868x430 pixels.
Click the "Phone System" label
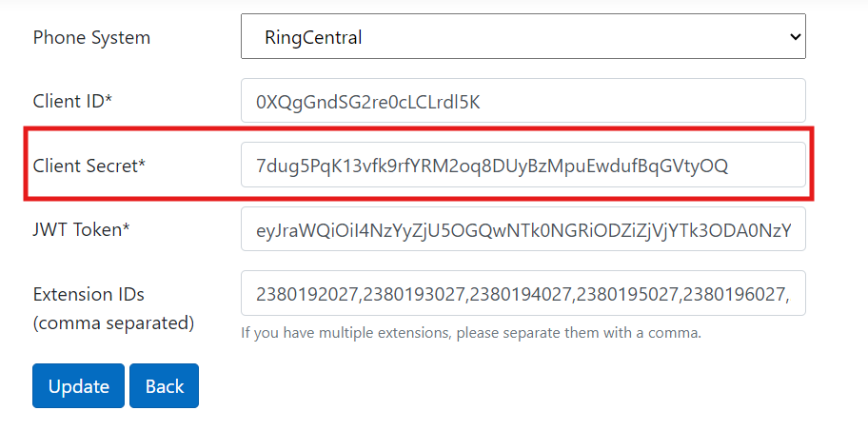point(91,38)
